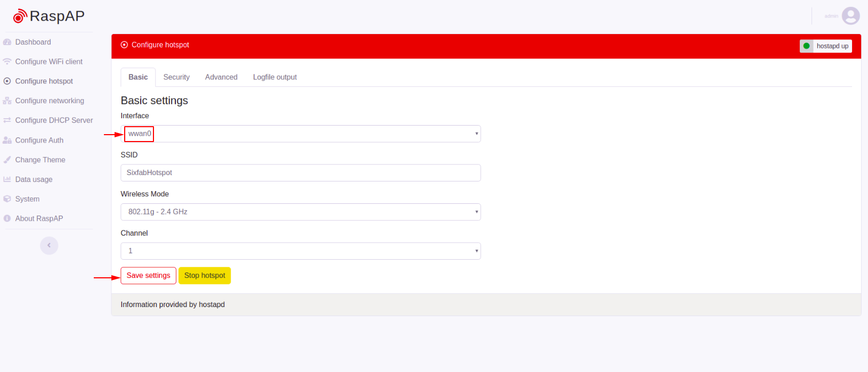Image resolution: width=868 pixels, height=372 pixels.
Task: Click the Basic settings heading
Action: (x=155, y=101)
